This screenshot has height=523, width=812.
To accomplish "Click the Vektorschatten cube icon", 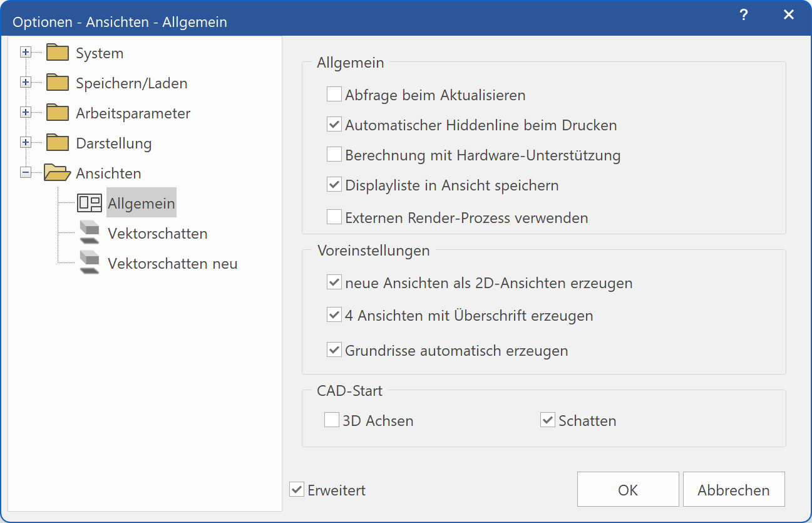I will click(90, 232).
